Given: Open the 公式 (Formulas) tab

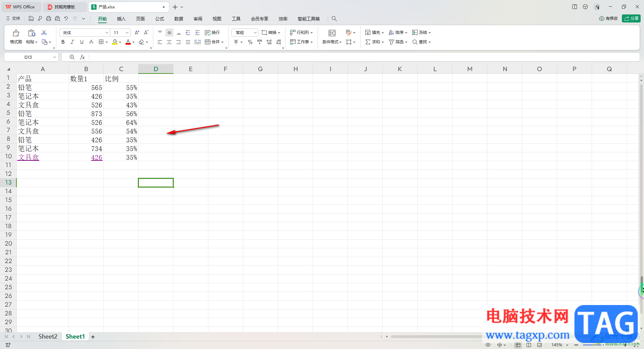Looking at the screenshot, I should (160, 19).
